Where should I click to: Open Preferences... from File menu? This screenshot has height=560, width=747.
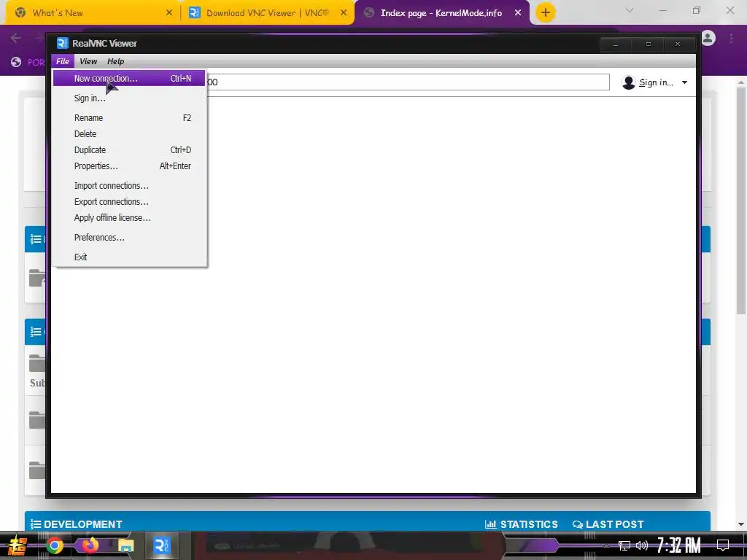(129, 238)
